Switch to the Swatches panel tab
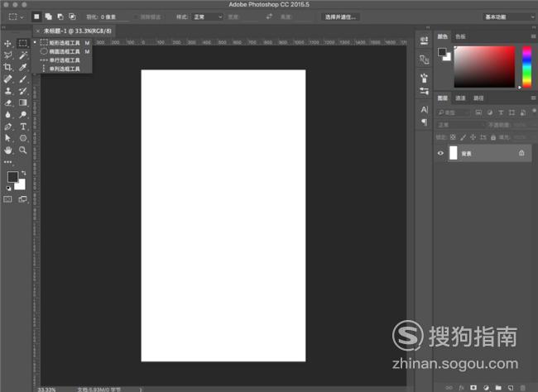This screenshot has height=392, width=538. click(x=460, y=36)
